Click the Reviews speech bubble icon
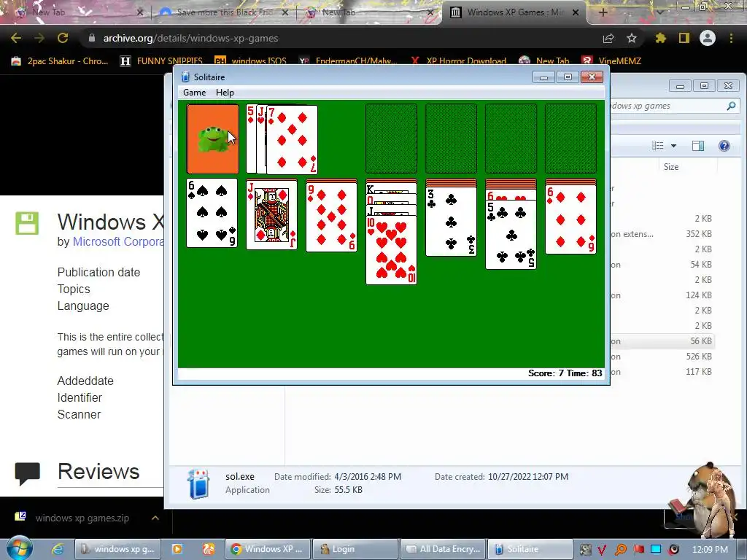This screenshot has width=747, height=560. (27, 472)
